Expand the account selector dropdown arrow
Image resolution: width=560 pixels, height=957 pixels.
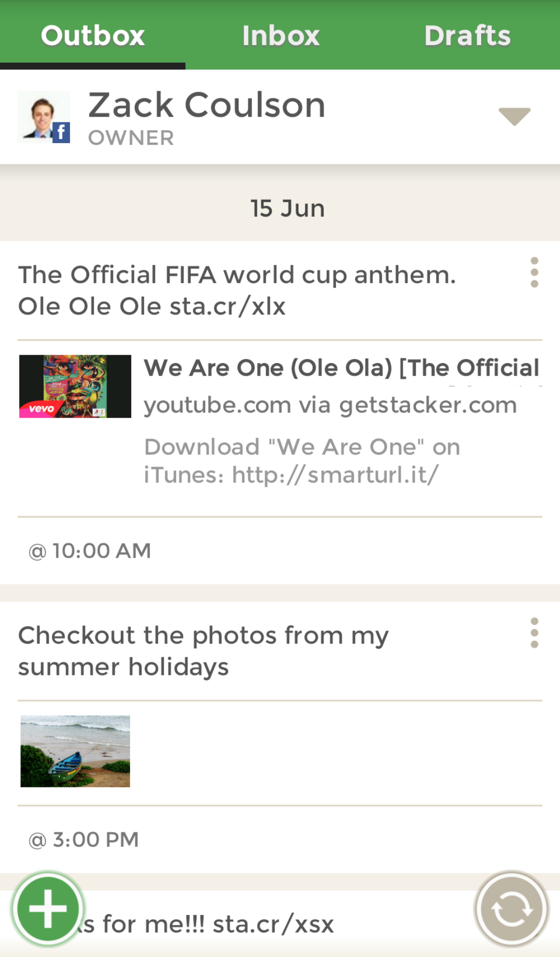pyautogui.click(x=514, y=116)
